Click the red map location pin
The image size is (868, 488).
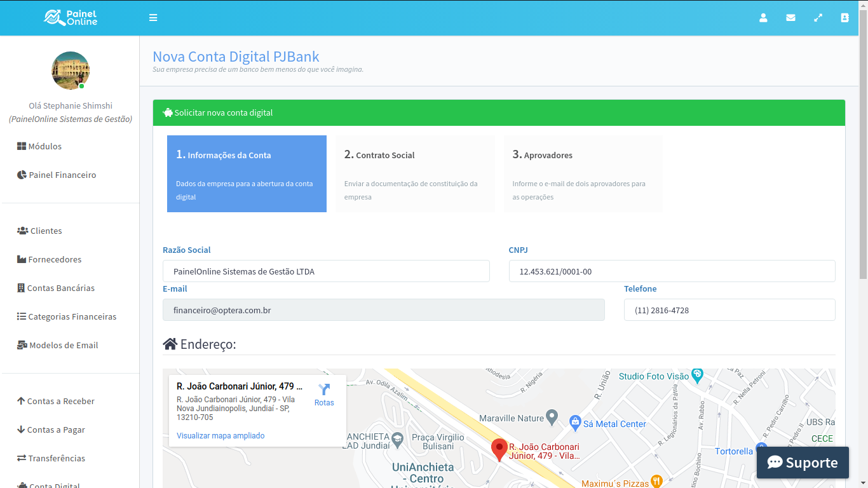(499, 449)
